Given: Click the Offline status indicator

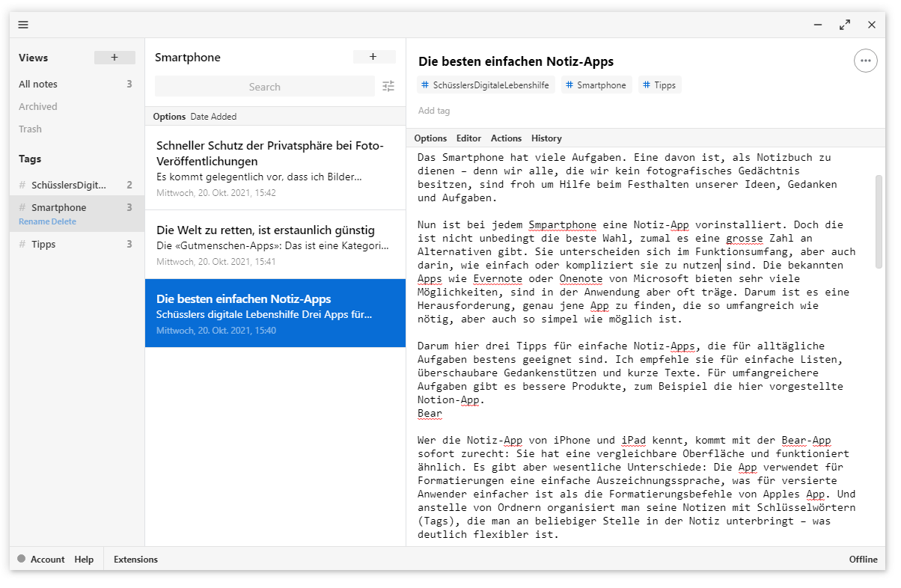Looking at the screenshot, I should pos(863,559).
